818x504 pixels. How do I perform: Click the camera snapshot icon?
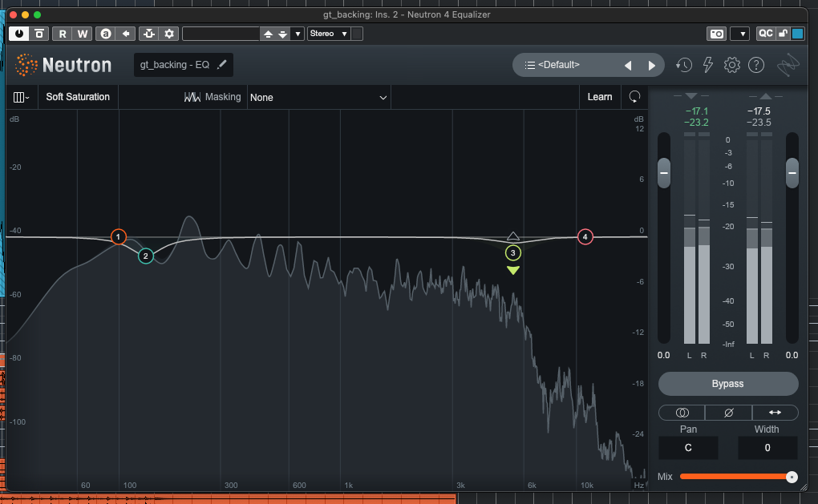pos(717,34)
